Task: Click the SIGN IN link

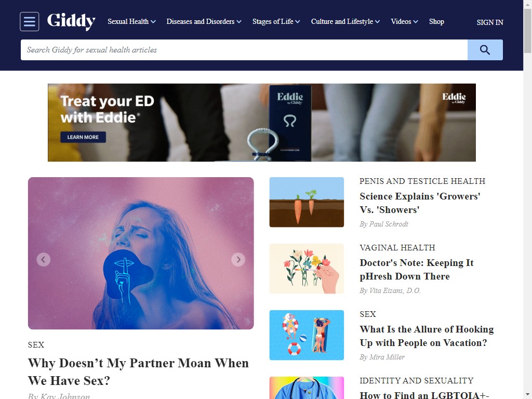Action: tap(490, 22)
